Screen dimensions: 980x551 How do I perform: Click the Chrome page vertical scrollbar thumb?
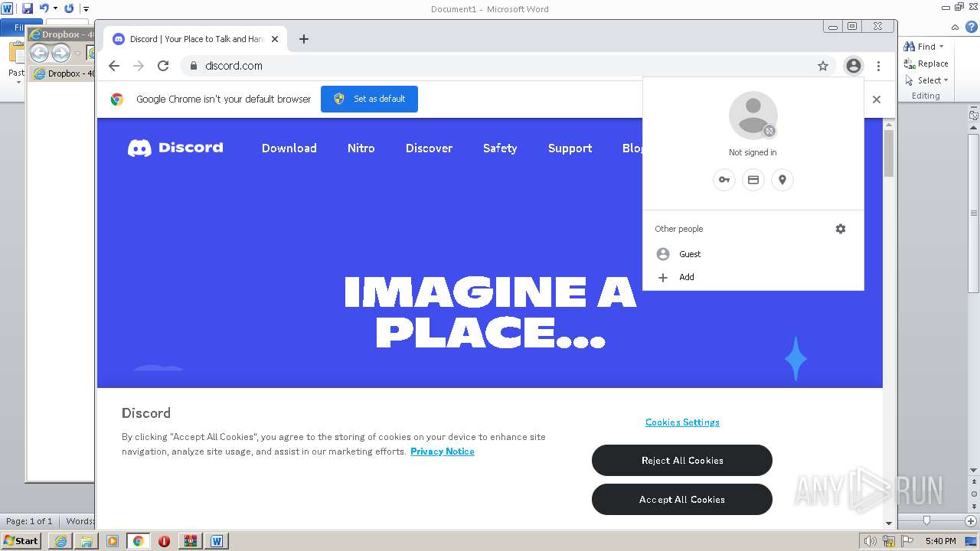(x=889, y=153)
